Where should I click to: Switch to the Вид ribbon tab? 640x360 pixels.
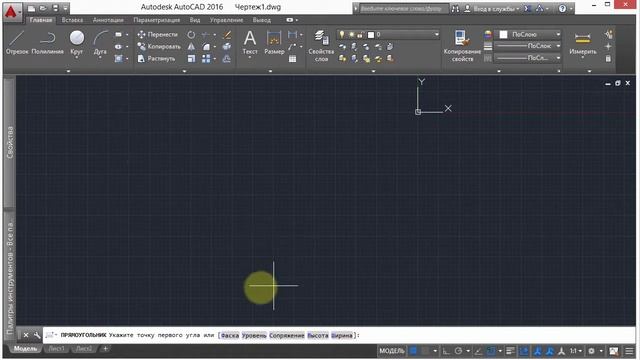pos(195,20)
